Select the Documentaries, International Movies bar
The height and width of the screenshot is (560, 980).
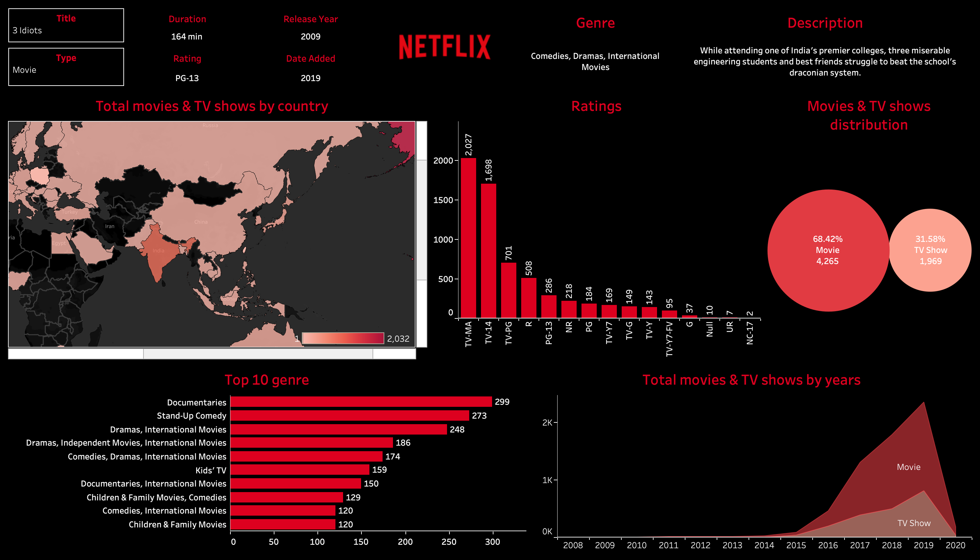(x=296, y=483)
